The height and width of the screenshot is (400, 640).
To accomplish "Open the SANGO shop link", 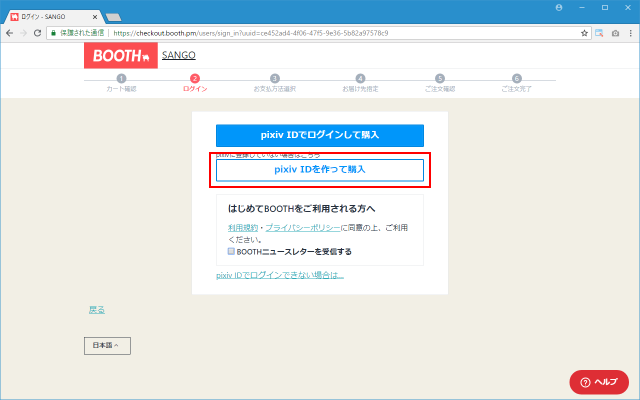I will coord(178,55).
